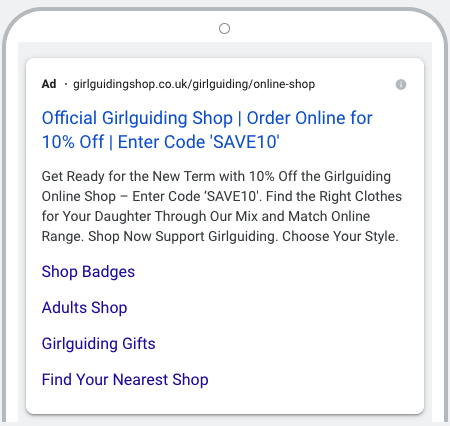This screenshot has height=426, width=450.
Task: Click 'for Your Daughter Through Our Mix' line
Action: point(150,216)
